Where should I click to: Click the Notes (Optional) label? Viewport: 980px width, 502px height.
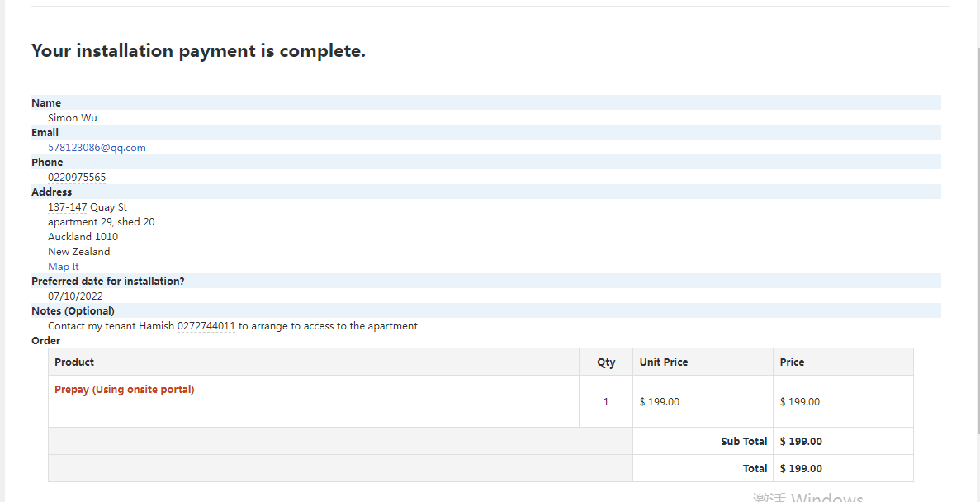73,311
